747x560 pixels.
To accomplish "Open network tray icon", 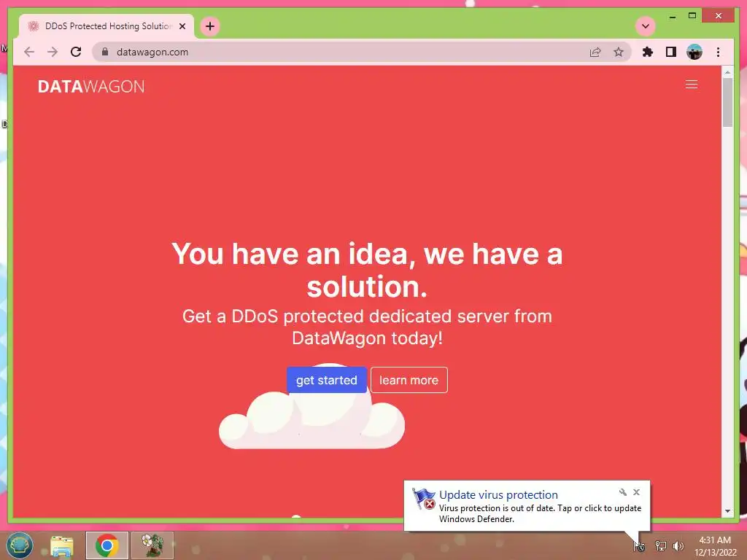I will 660,546.
